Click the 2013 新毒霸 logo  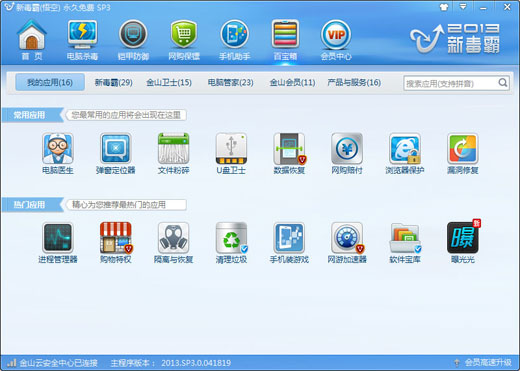(x=455, y=38)
